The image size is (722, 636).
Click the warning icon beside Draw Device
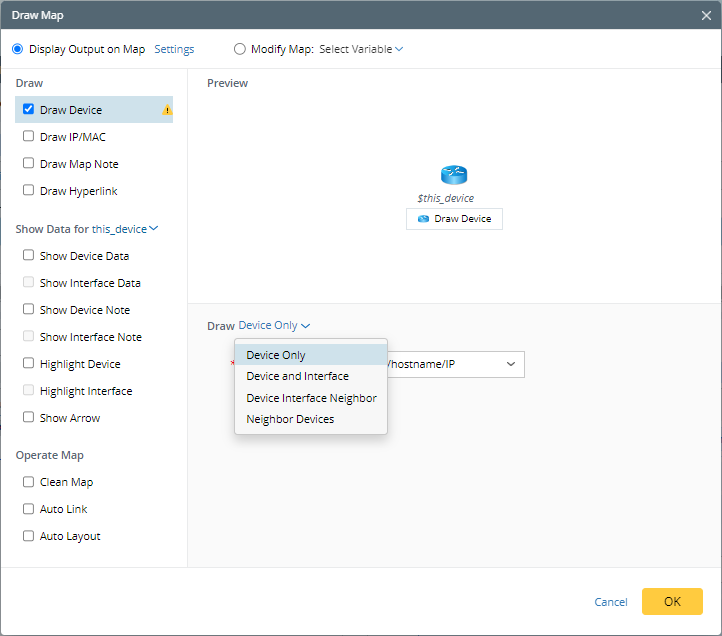[167, 110]
